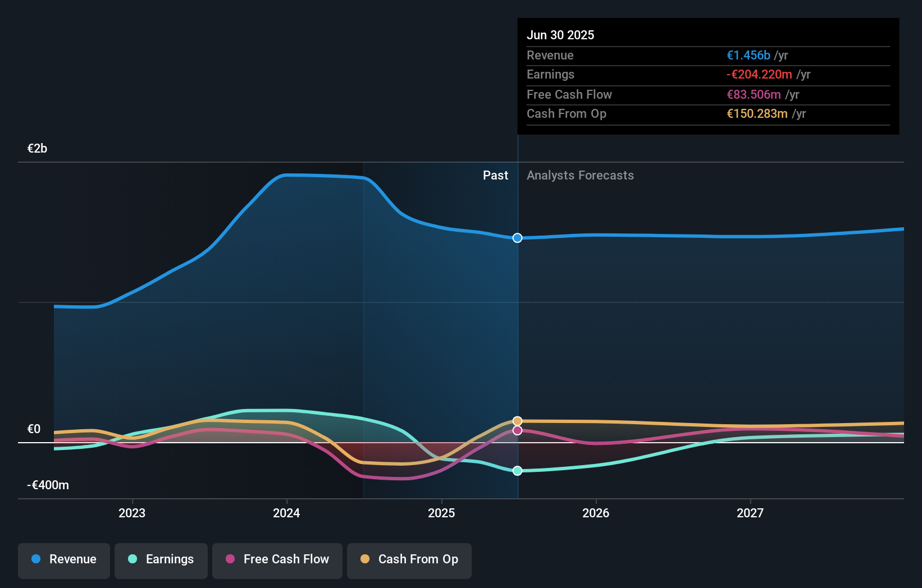Screen dimensions: 922x588
Task: Switch to the Past section
Action: [495, 175]
